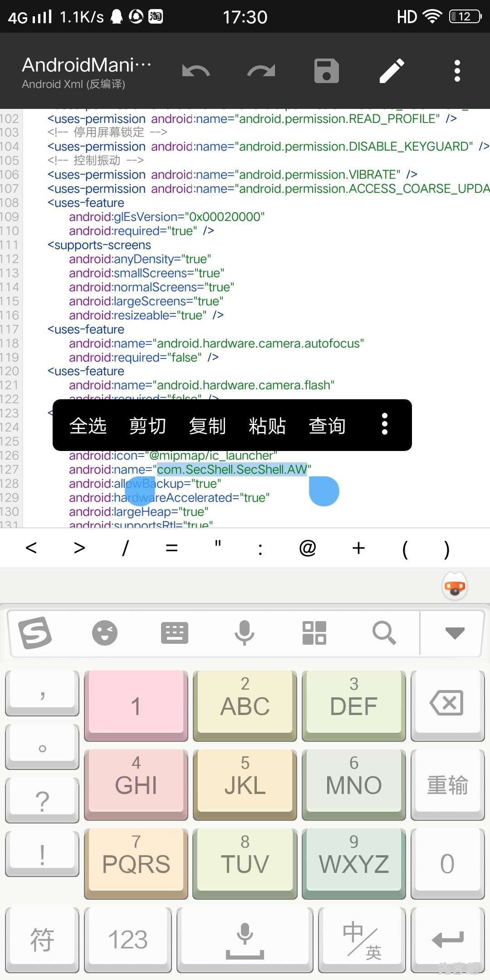Open the keyboard toolbox grid icon
490x980 pixels.
coord(314,633)
